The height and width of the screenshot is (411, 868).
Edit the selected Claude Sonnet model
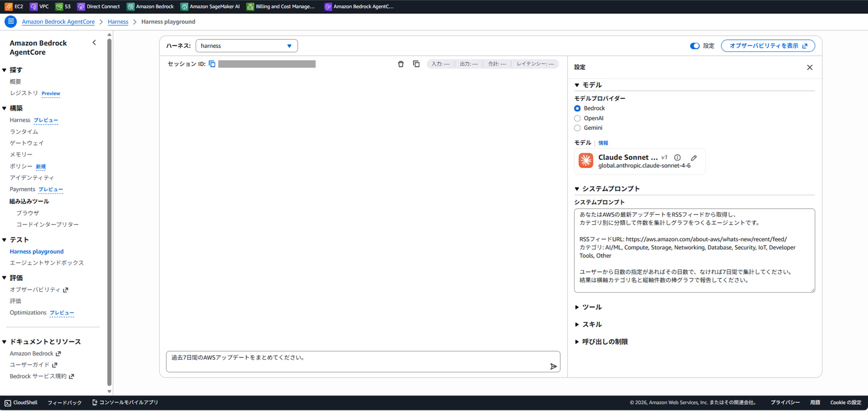694,158
